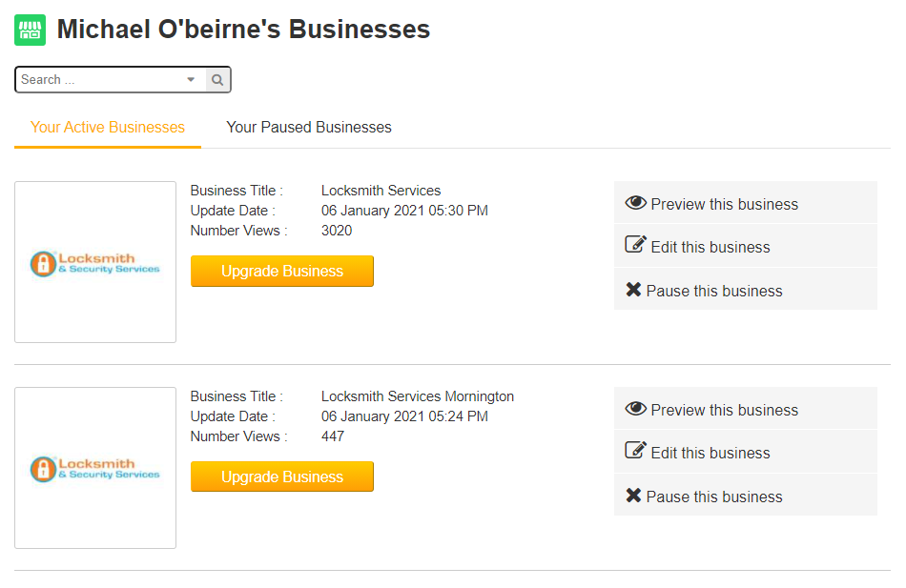This screenshot has height=588, width=906.
Task: Switch to Your Active Businesses tab
Action: click(x=108, y=128)
